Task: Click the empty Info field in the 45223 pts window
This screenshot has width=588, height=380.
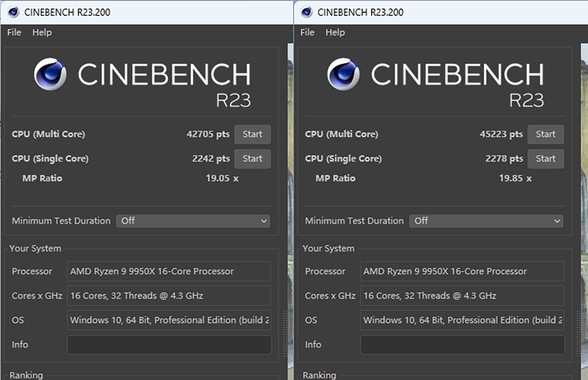Action: tap(462, 345)
